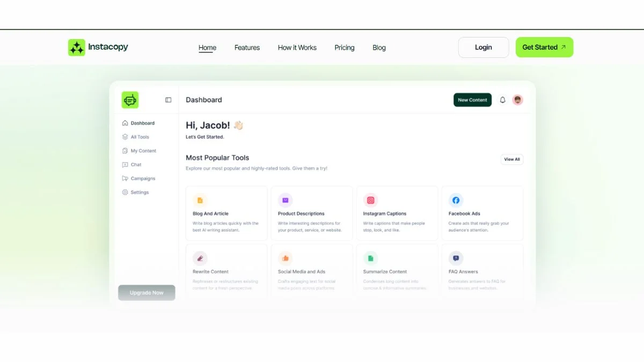Select My Content in the sidebar
The width and height of the screenshot is (644, 362).
coord(143,151)
